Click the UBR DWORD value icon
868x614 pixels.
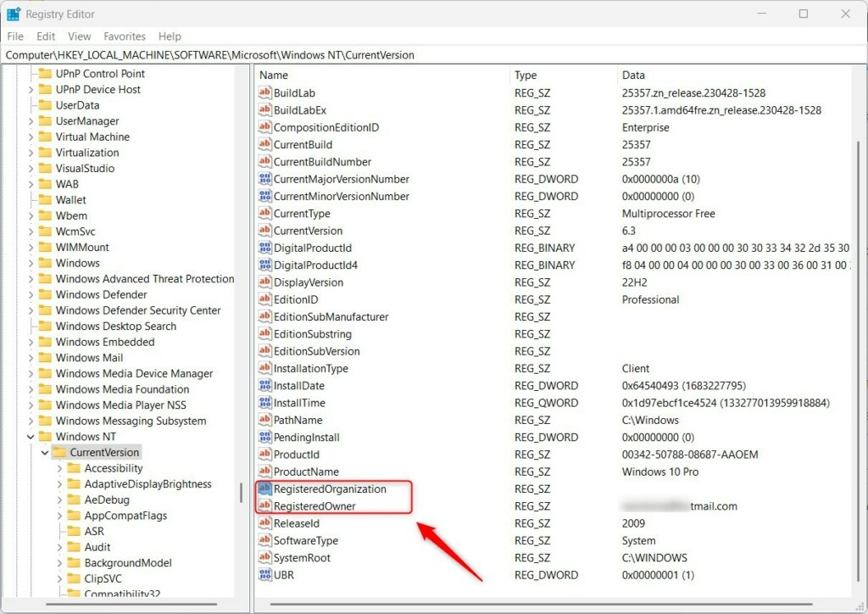click(265, 575)
